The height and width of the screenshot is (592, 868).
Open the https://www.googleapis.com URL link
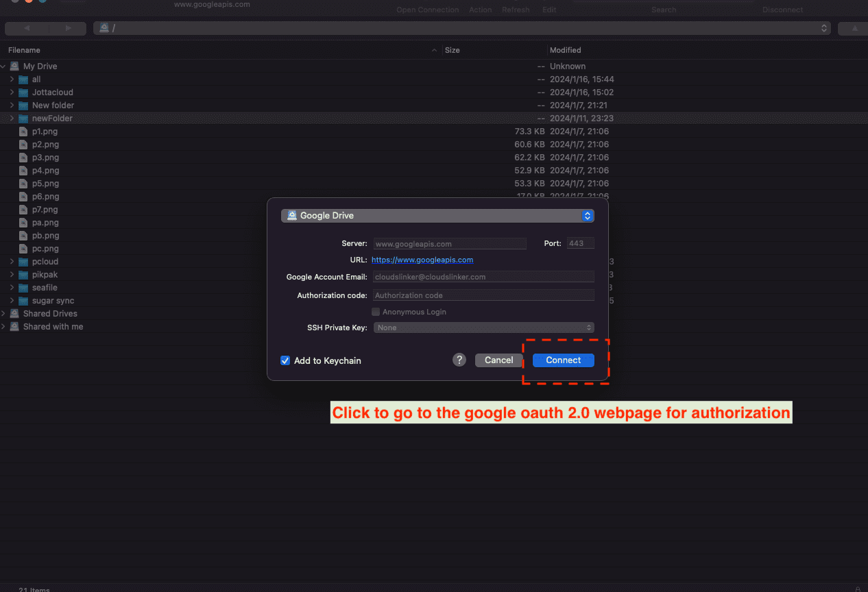coord(422,260)
